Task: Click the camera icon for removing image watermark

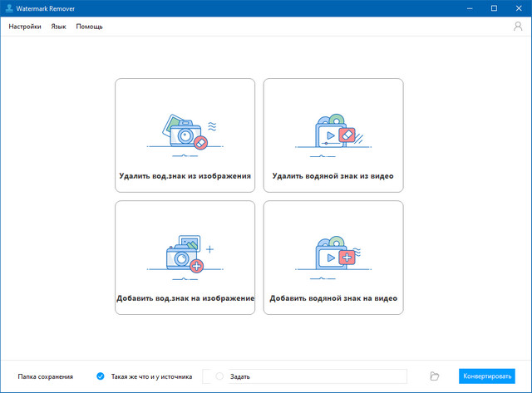Action: 185,135
